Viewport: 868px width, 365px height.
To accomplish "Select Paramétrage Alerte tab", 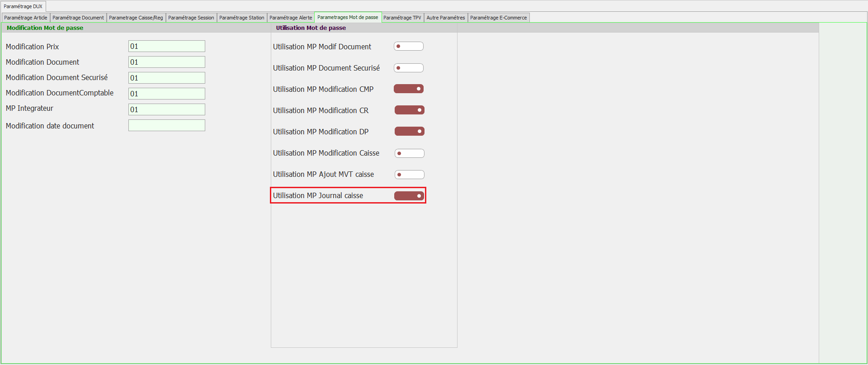I will point(291,18).
